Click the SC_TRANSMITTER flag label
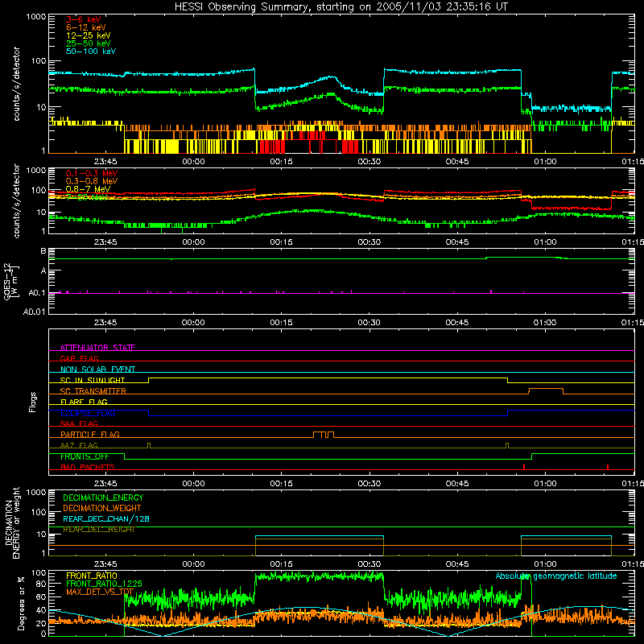Viewport: 644px width, 644px height. pos(93,391)
